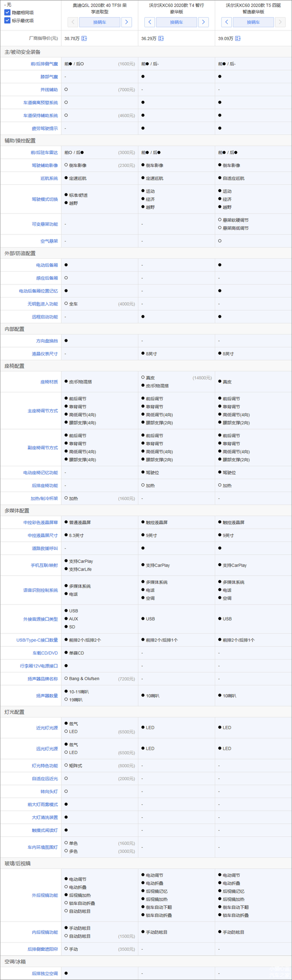This screenshot has width=292, height=980.
Task: Click the 车载CD/DVD row label
Action: (45, 653)
